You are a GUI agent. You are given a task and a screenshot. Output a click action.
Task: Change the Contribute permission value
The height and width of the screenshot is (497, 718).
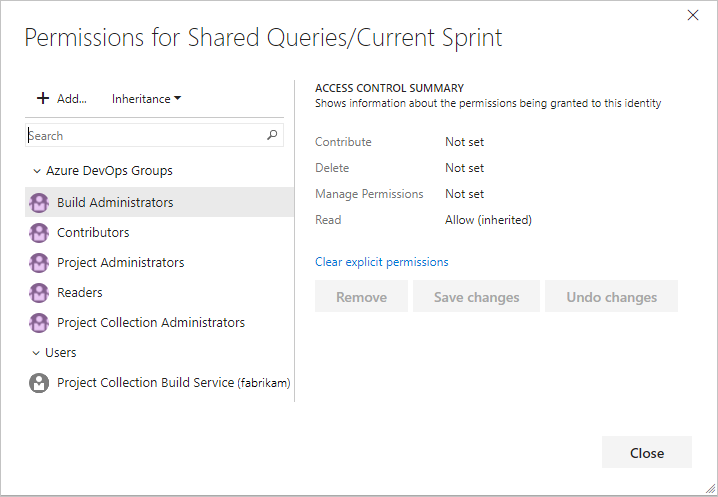[x=464, y=142]
